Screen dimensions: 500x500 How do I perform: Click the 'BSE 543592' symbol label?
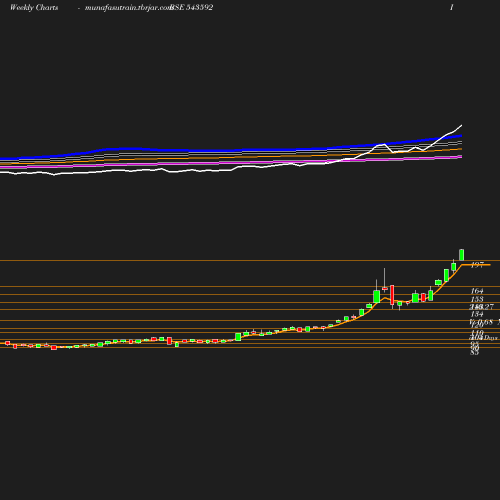click(192, 7)
